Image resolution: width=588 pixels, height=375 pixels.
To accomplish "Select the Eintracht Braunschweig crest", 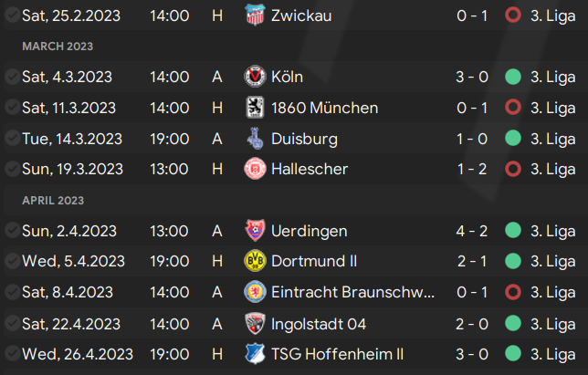I will (x=255, y=292).
